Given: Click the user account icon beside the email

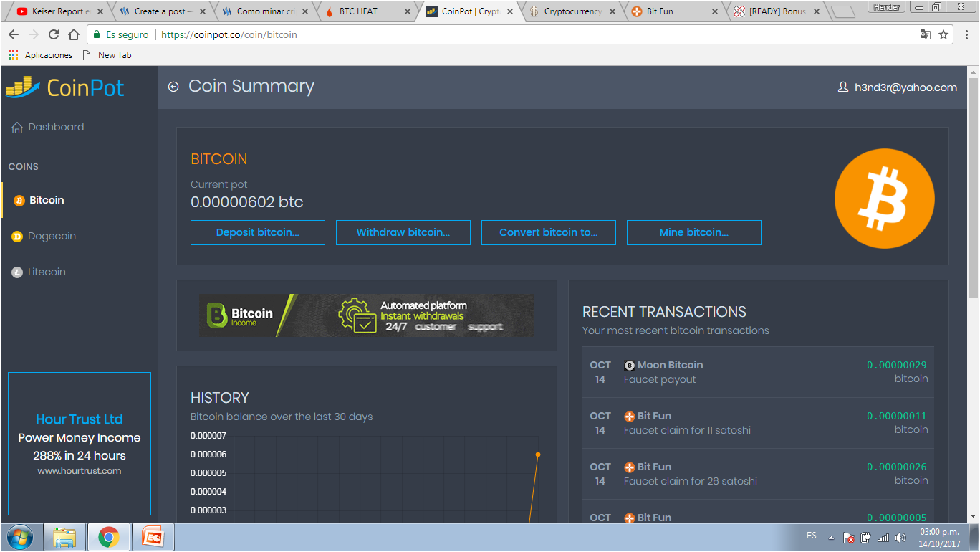Looking at the screenshot, I should (x=843, y=87).
